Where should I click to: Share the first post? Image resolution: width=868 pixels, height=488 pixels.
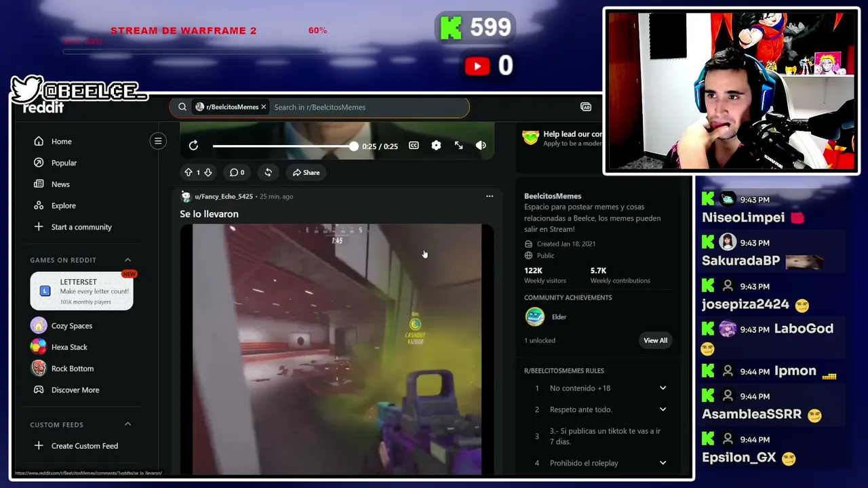307,173
